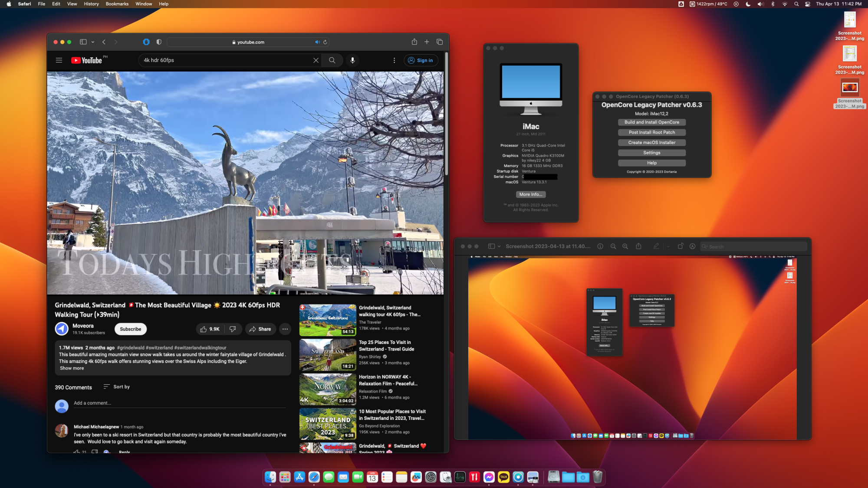Expand highlight color dropdown in Preview
The width and height of the screenshot is (868, 488).
click(x=668, y=246)
